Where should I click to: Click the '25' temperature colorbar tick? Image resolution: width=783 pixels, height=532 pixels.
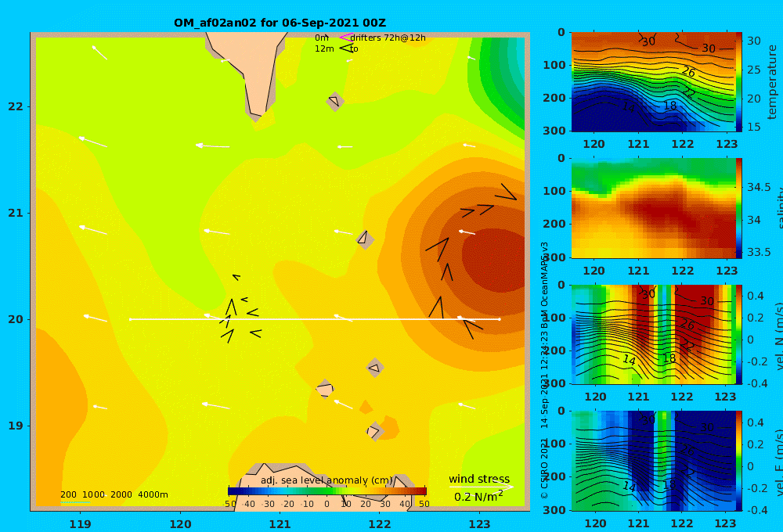click(x=753, y=70)
